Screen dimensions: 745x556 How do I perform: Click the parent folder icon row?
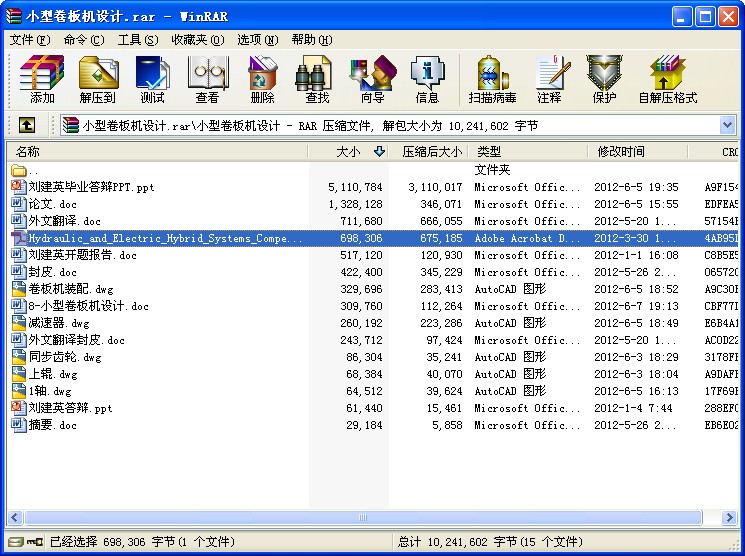point(18,170)
